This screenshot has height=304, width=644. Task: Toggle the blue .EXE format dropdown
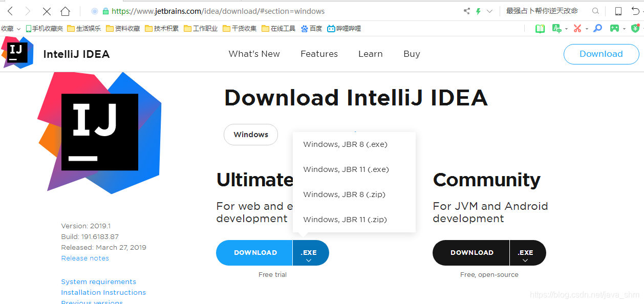310,253
